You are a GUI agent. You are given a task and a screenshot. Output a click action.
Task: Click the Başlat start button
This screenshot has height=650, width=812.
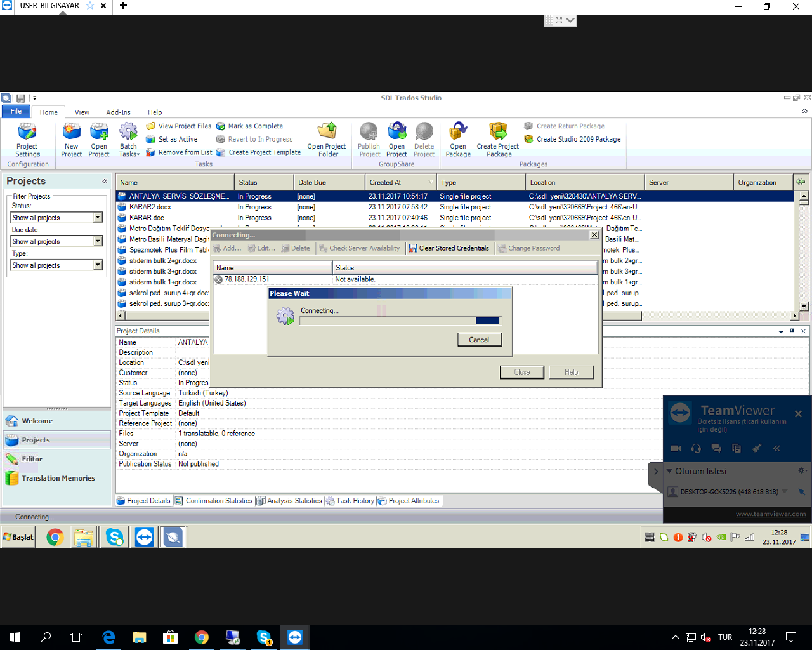coord(19,537)
